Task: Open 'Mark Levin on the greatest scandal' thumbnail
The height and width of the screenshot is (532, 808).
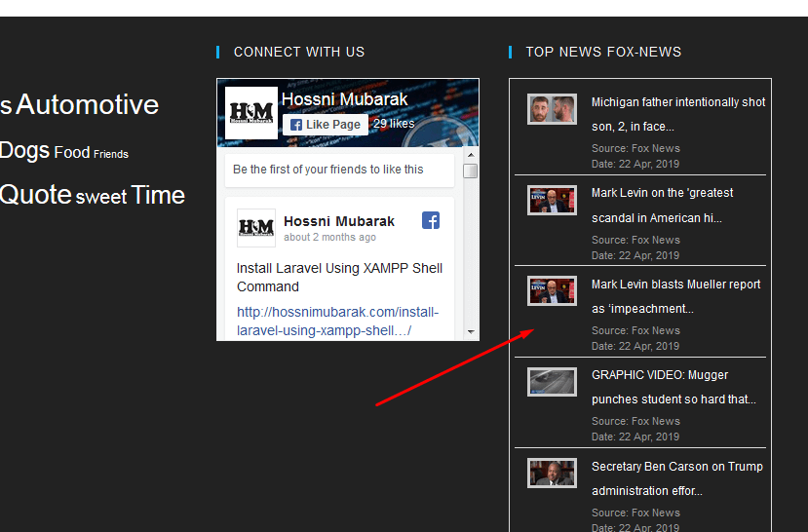Action: click(552, 201)
